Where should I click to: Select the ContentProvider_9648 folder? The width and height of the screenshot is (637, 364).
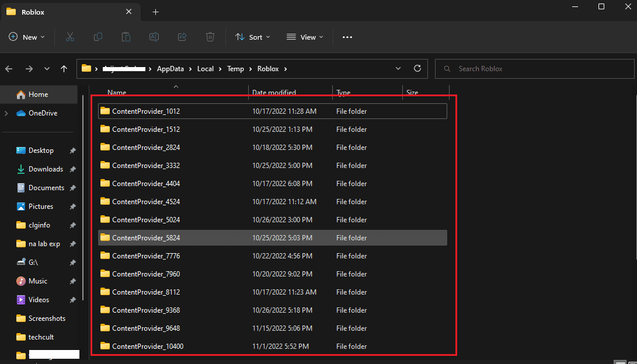pos(147,328)
